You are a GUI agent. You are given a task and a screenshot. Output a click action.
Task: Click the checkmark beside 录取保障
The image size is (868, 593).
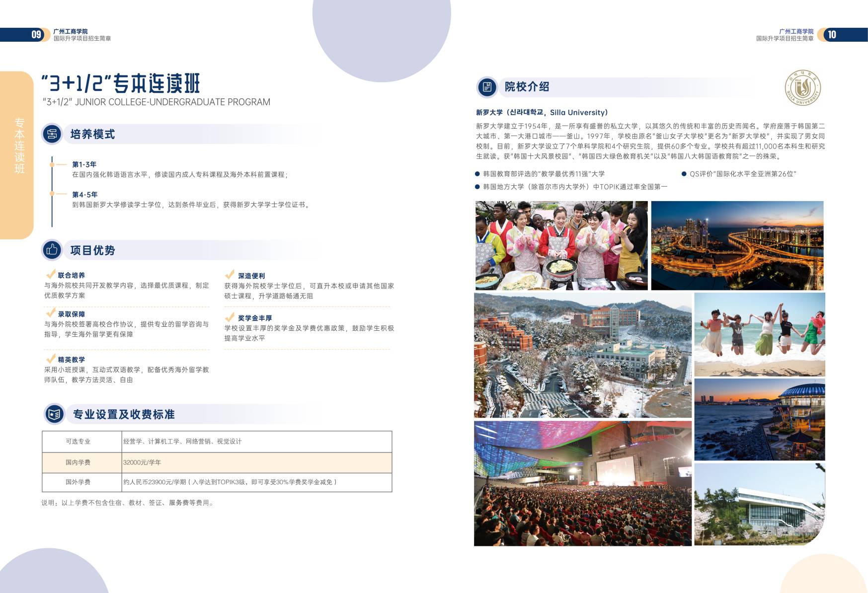click(x=51, y=313)
